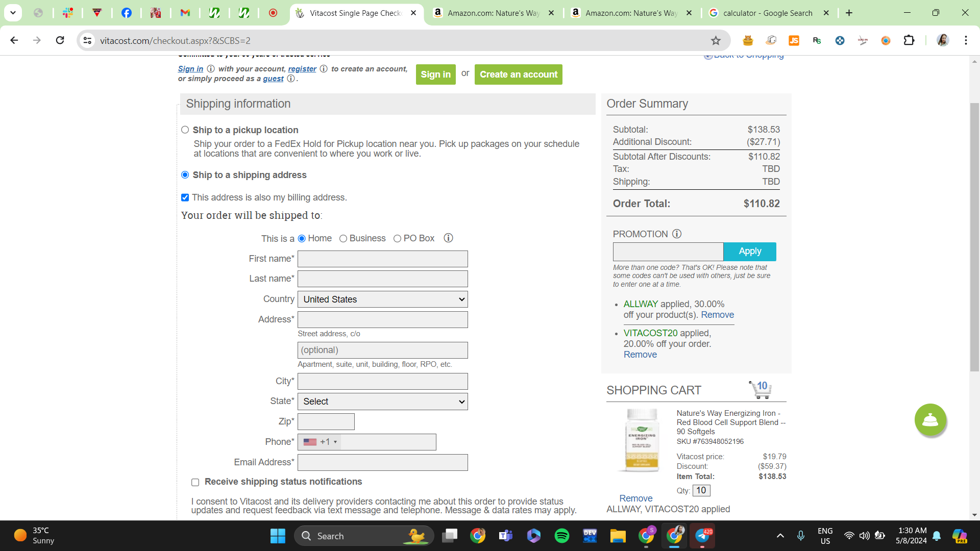The width and height of the screenshot is (980, 551).
Task: Open the Windows Start menu
Action: (278, 536)
